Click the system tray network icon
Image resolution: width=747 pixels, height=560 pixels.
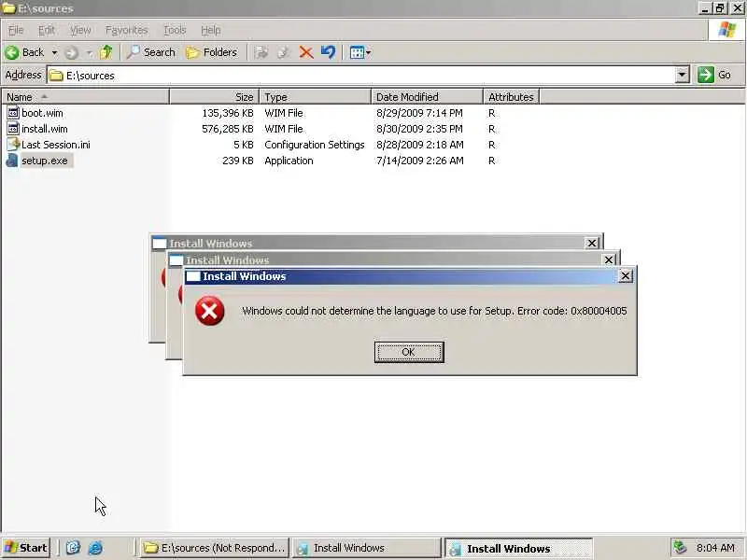(x=680, y=548)
